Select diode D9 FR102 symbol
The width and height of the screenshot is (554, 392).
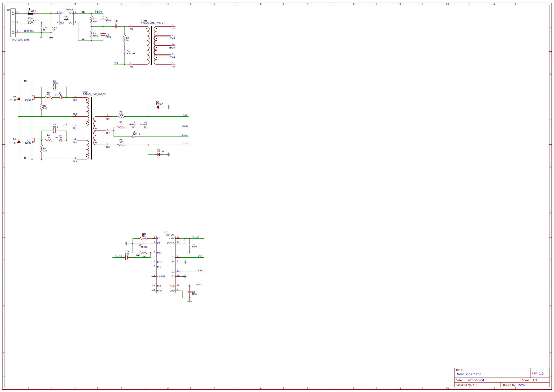click(x=159, y=155)
